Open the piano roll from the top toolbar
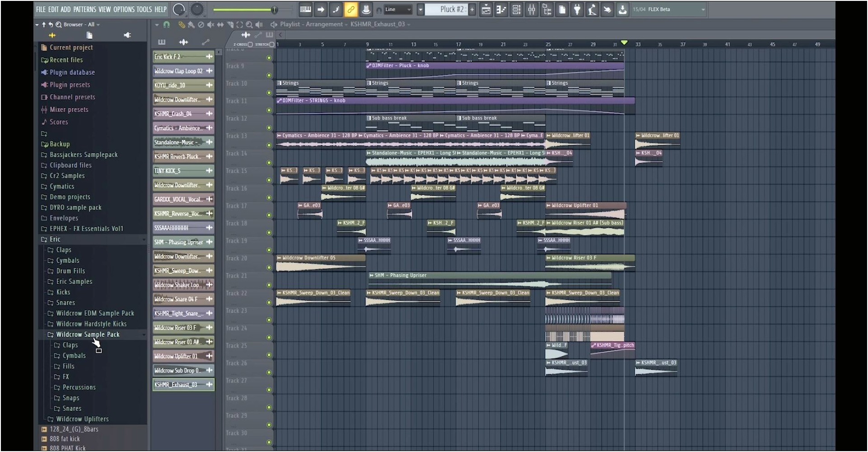This screenshot has width=868, height=452. coord(501,9)
